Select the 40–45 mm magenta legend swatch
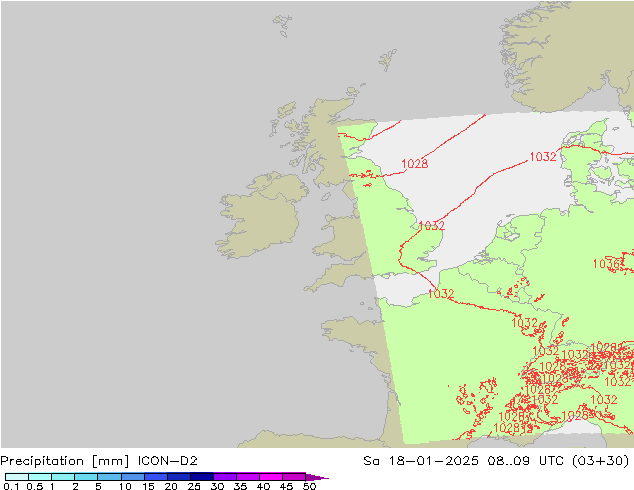The height and width of the screenshot is (490, 634). click(x=271, y=477)
